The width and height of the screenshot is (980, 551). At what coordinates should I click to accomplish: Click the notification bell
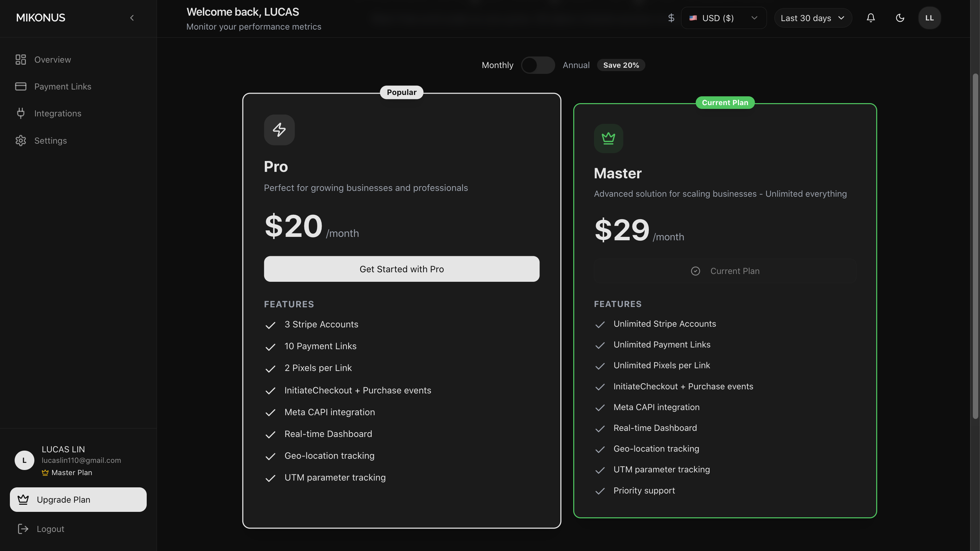pos(870,18)
